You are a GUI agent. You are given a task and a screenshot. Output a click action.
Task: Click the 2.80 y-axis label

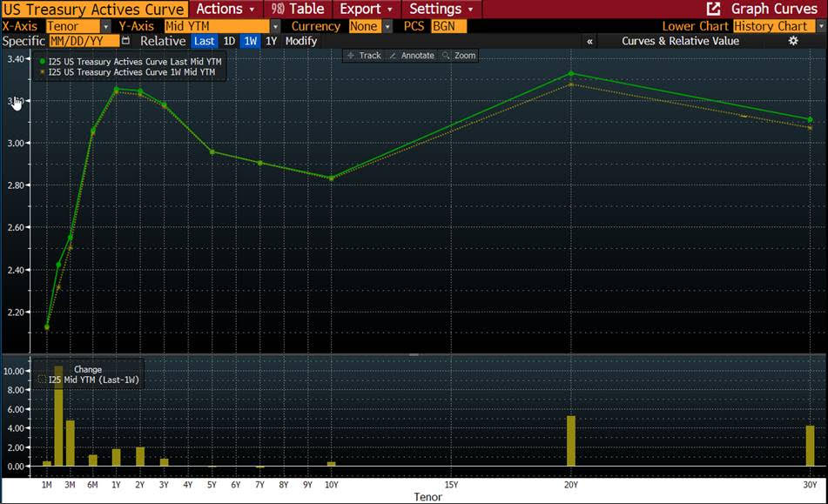(x=16, y=185)
